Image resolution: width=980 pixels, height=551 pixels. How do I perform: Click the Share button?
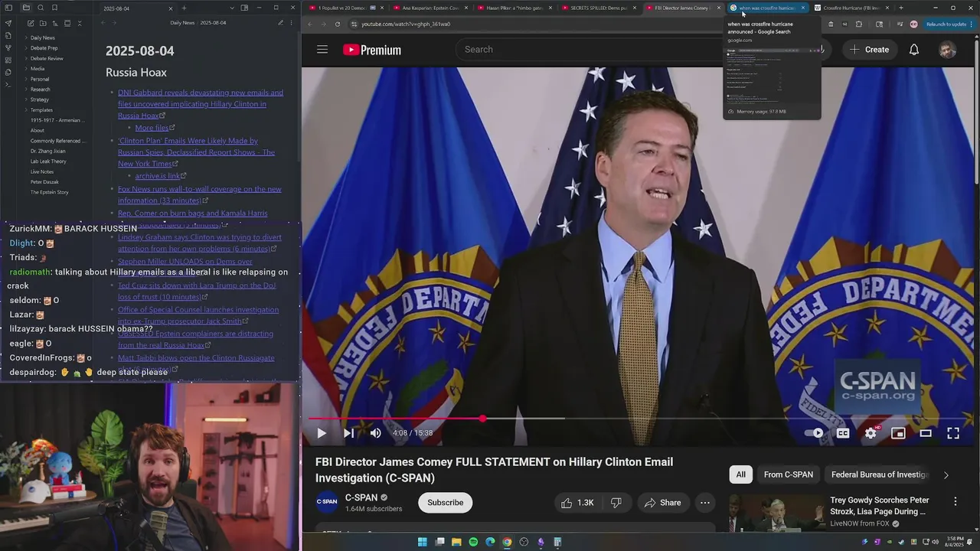pos(662,503)
